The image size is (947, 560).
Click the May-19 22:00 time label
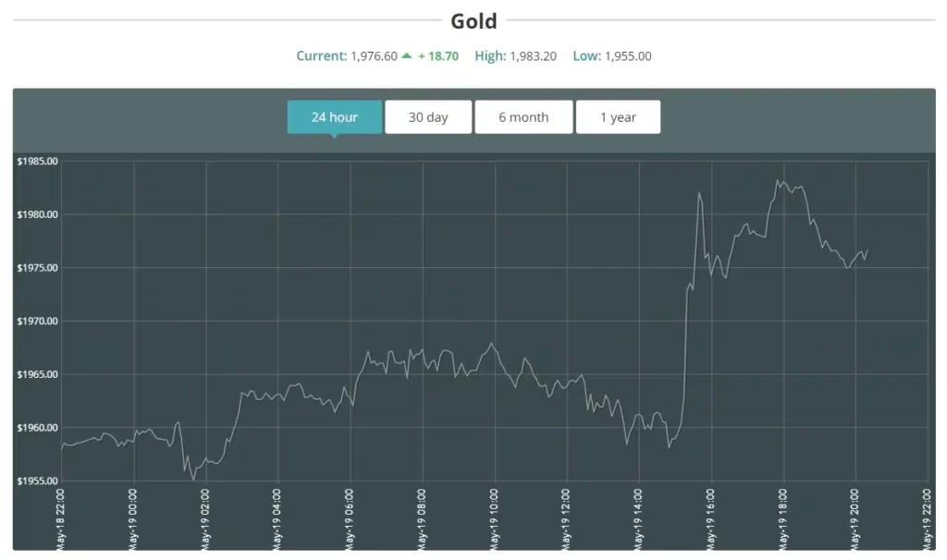point(927,518)
